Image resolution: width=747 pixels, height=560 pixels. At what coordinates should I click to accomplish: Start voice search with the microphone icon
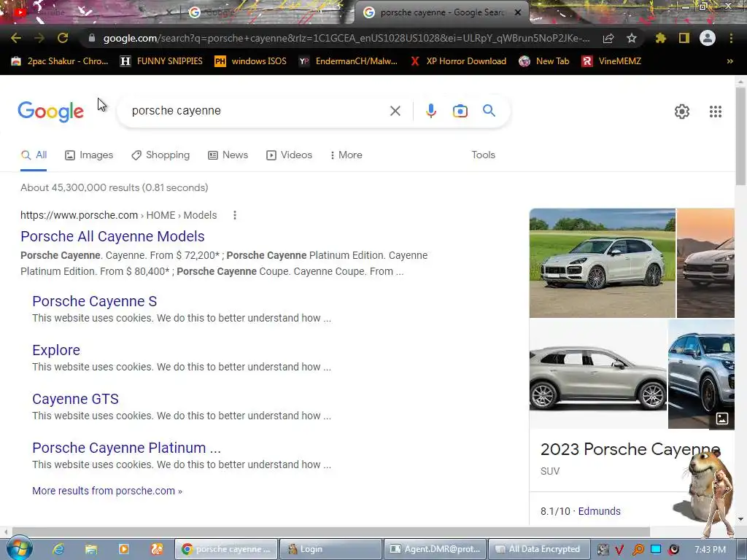point(430,111)
